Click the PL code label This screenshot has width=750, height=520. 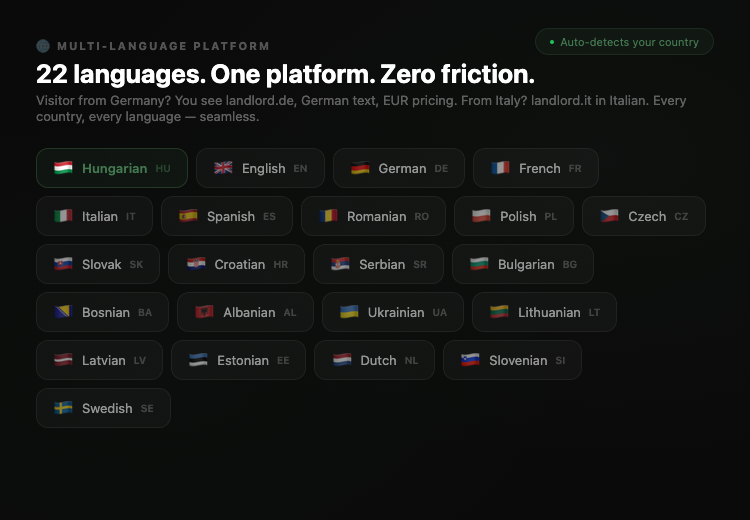tap(551, 216)
